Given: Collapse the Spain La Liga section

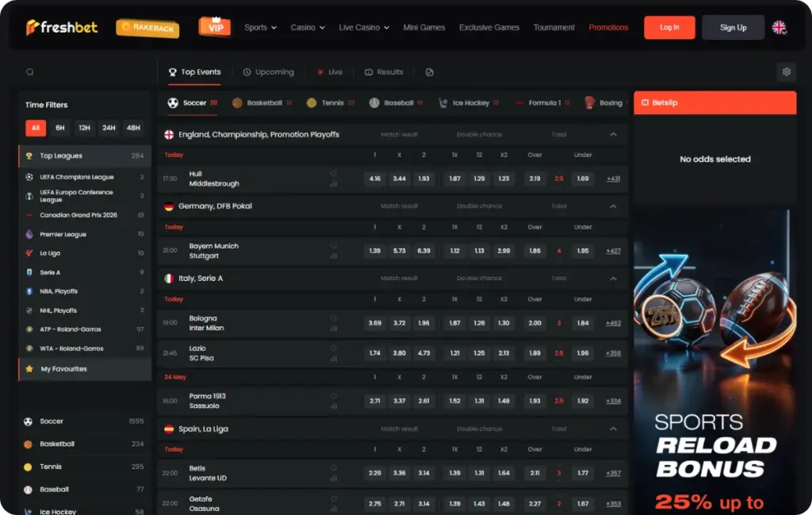Looking at the screenshot, I should 613,429.
